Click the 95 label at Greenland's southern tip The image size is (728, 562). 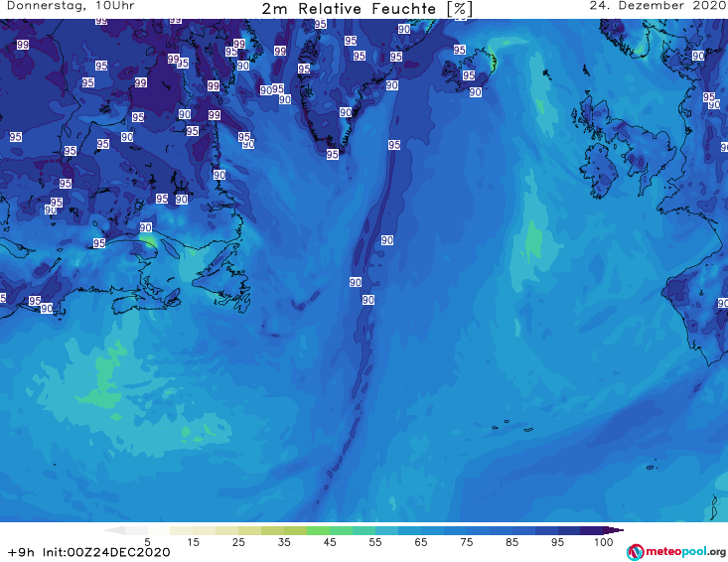coord(333,154)
